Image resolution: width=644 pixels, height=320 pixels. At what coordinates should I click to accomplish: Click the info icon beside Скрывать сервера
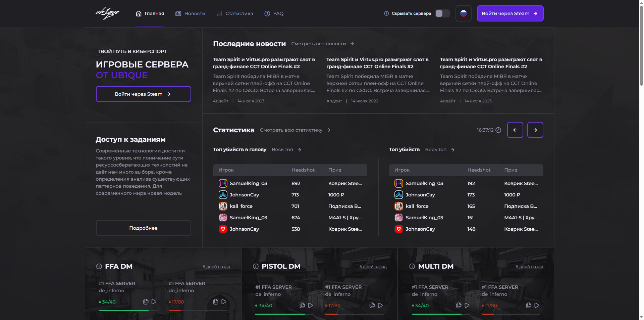[x=386, y=13]
